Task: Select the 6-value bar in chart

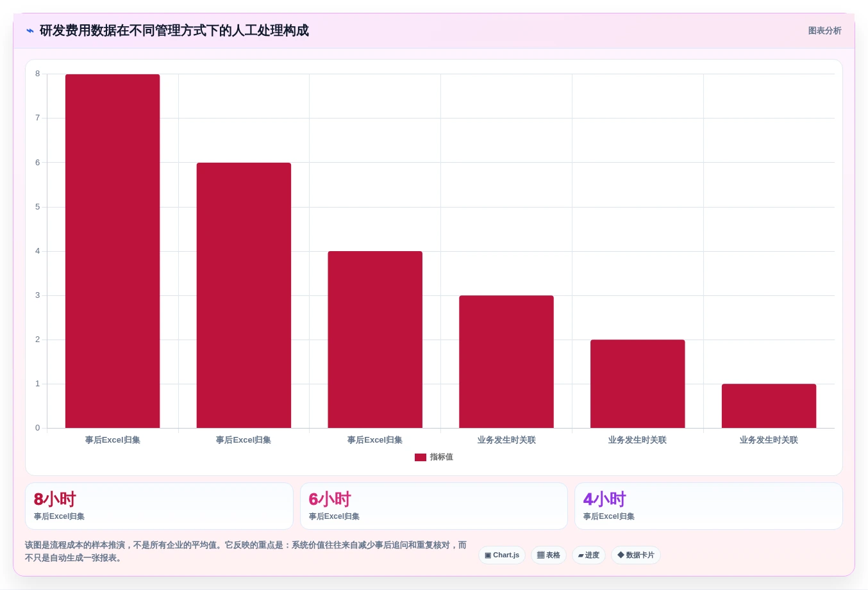Action: coord(244,295)
